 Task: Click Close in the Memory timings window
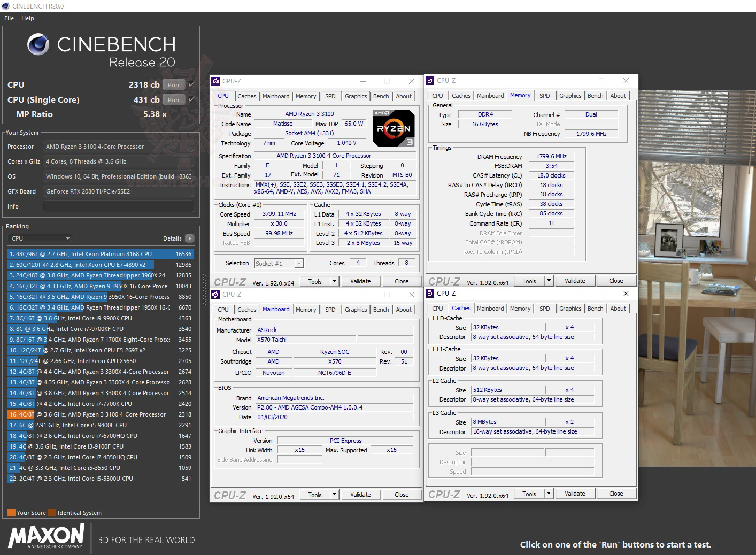(x=616, y=281)
